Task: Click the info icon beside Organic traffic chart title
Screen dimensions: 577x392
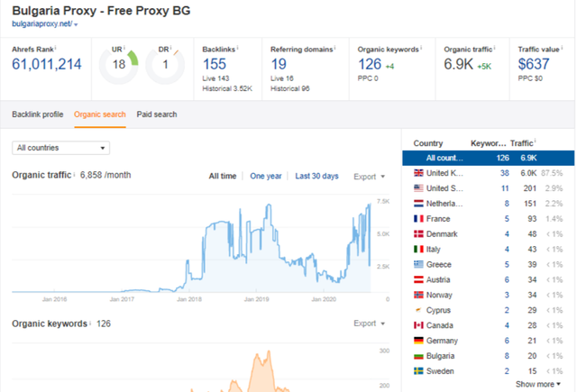Action: (x=74, y=174)
